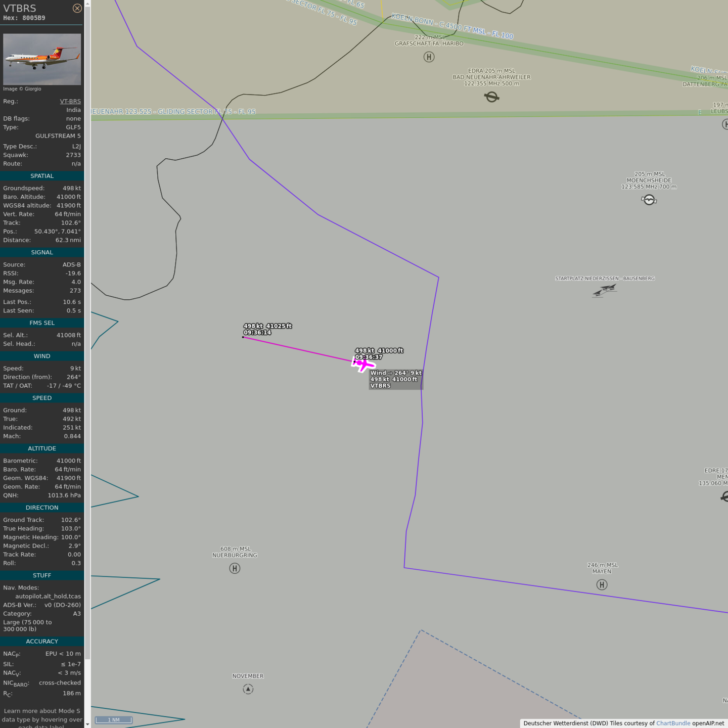Viewport: 728px width, 728px height.
Task: Select the Nuerburgring heliport icon
Action: 235,568
